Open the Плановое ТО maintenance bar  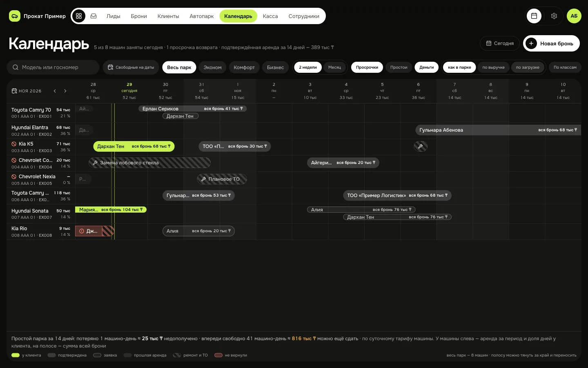(x=222, y=179)
